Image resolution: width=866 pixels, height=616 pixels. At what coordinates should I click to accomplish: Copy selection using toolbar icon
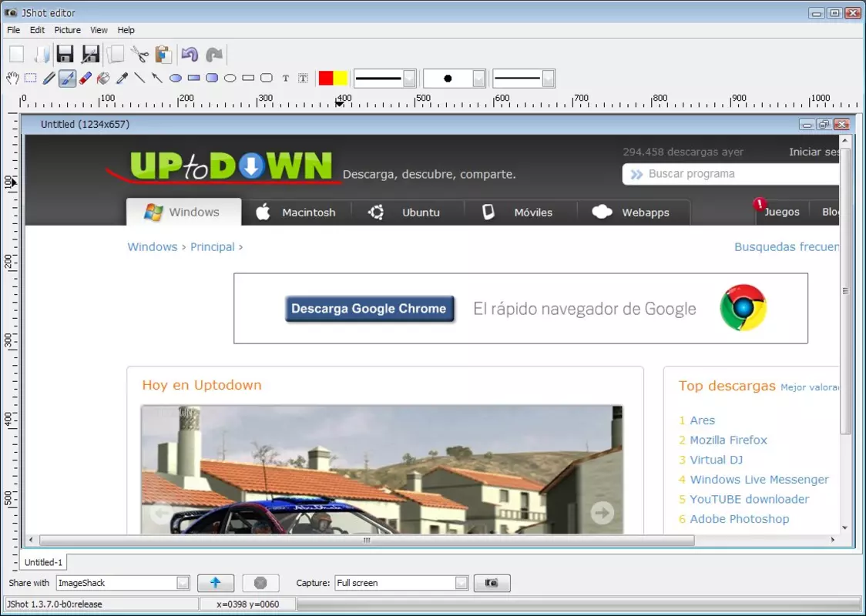pos(115,54)
